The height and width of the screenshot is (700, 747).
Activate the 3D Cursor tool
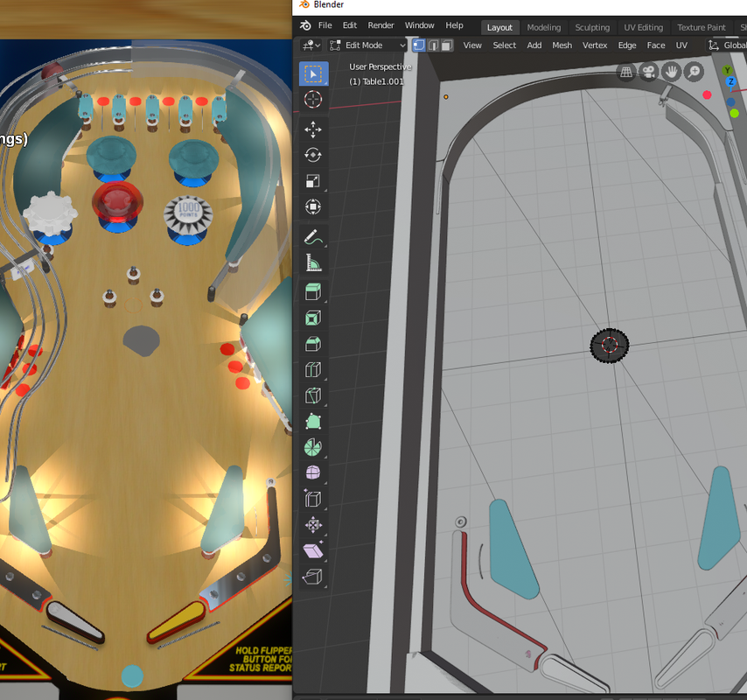coord(313,100)
